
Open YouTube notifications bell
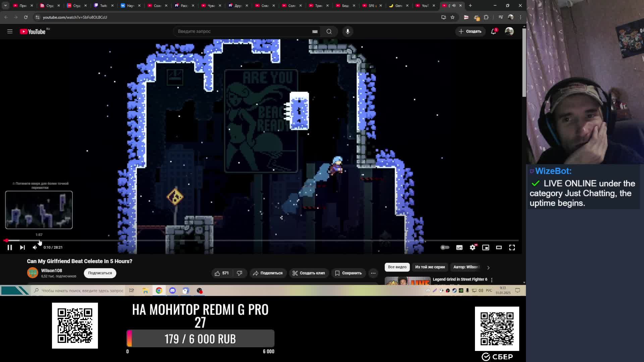point(493,31)
